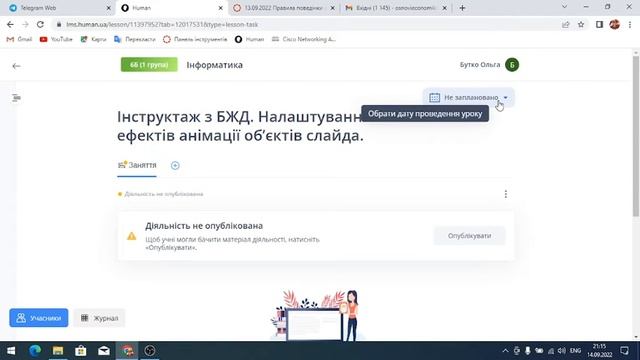Open the lesson outline sidebar icon

(16, 98)
